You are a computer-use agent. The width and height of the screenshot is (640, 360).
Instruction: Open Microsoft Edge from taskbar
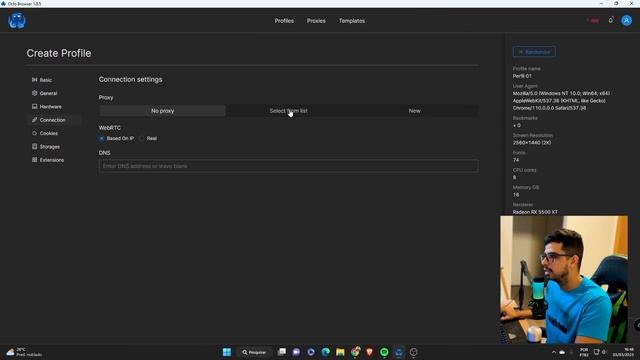(x=325, y=352)
